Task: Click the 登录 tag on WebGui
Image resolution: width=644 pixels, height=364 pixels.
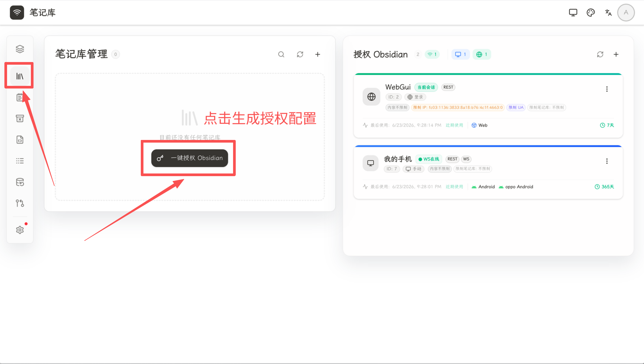Action: [415, 97]
